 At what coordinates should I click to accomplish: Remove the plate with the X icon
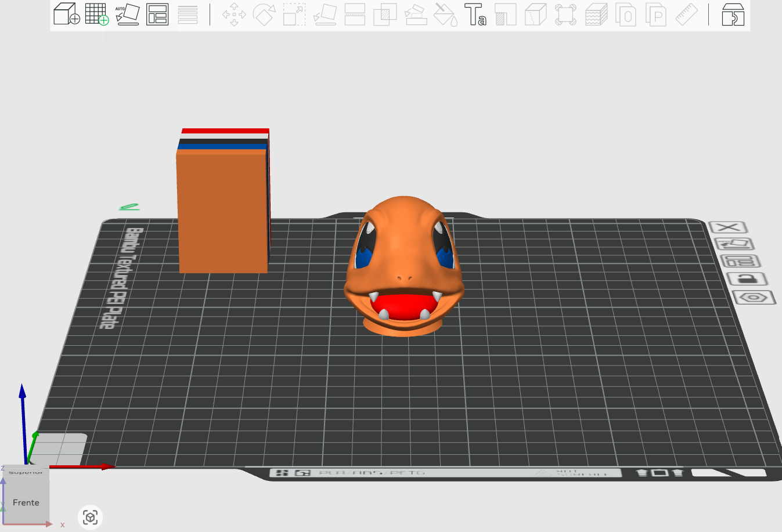(728, 227)
